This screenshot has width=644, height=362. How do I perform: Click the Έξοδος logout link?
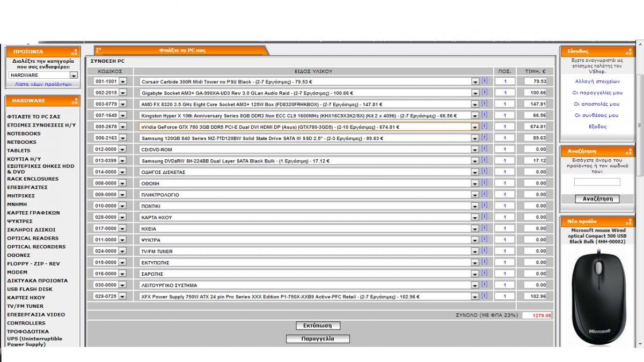pos(597,127)
